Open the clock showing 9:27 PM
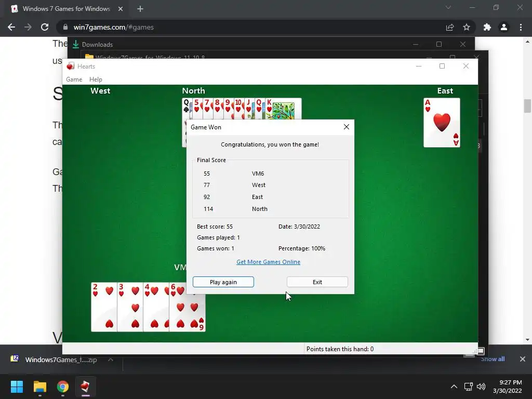This screenshot has height=399, width=532. (508, 387)
